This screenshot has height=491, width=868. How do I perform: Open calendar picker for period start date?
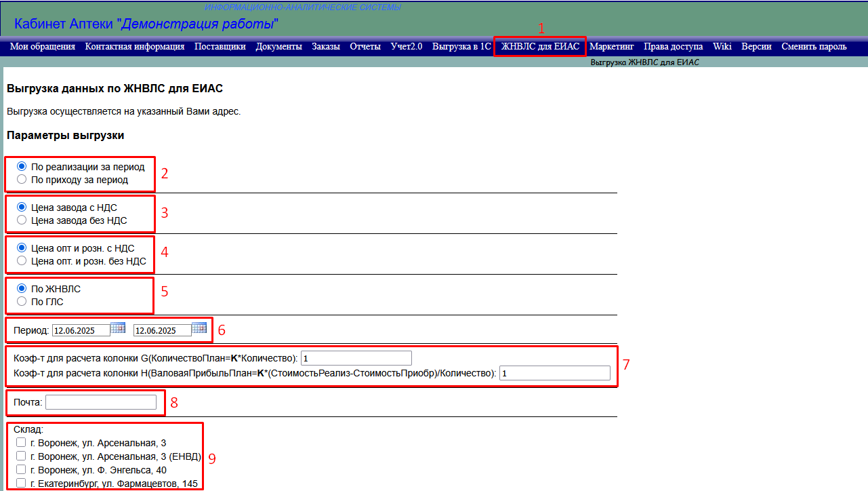pyautogui.click(x=118, y=328)
